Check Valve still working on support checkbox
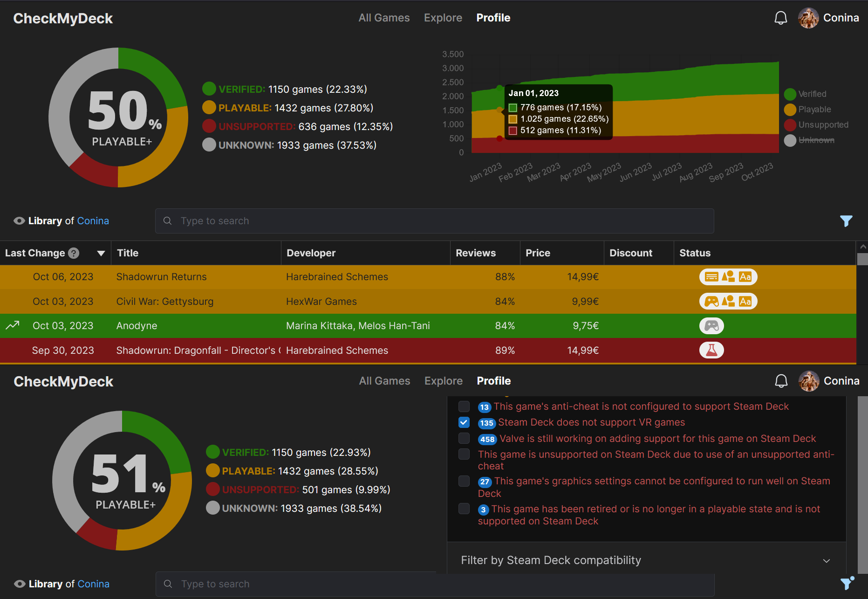 pyautogui.click(x=464, y=439)
